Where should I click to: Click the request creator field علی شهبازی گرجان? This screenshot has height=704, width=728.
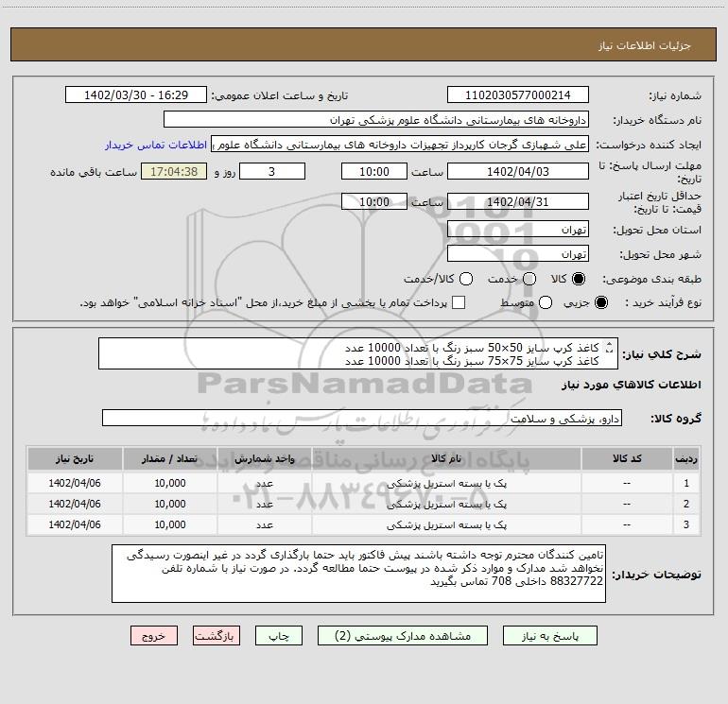click(400, 144)
